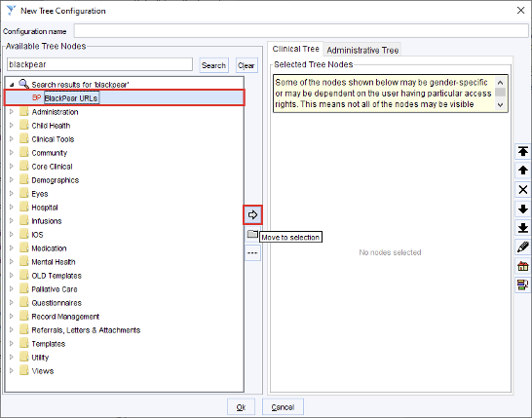Move node to bottom icon

(x=523, y=228)
